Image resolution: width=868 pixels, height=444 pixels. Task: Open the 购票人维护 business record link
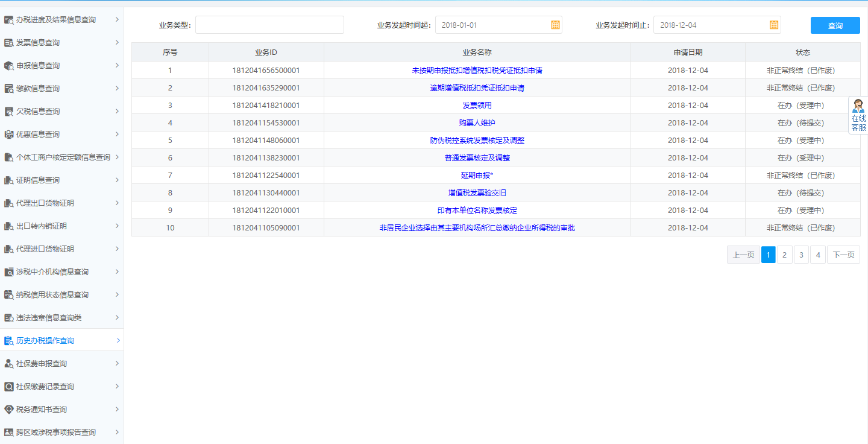pos(477,122)
